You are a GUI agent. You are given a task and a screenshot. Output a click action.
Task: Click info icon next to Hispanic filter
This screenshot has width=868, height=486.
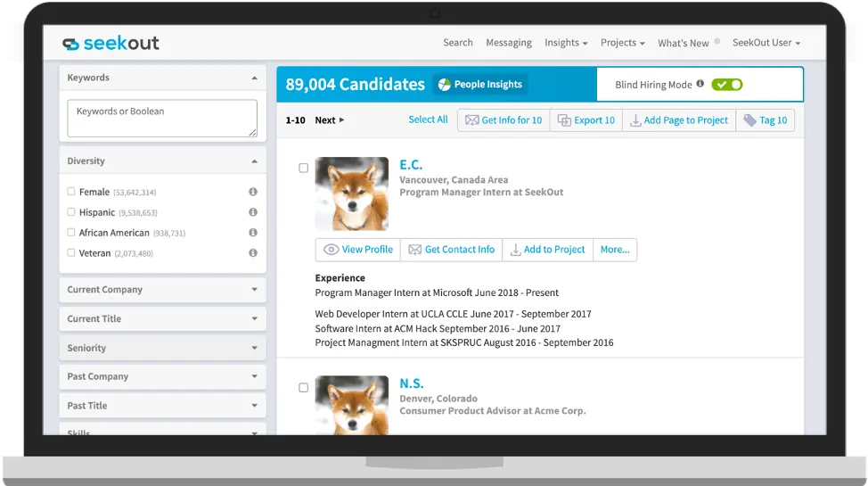click(x=253, y=212)
